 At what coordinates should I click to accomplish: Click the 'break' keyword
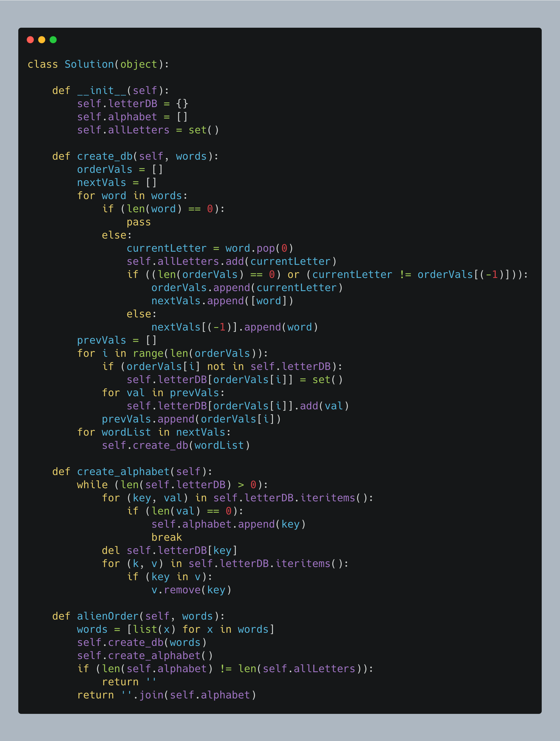(167, 537)
